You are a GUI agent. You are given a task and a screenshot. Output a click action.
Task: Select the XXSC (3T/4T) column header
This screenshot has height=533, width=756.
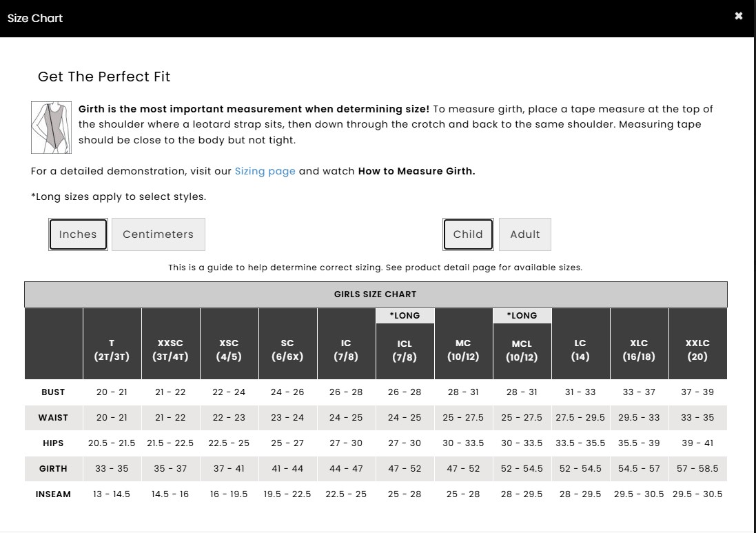[x=170, y=350]
